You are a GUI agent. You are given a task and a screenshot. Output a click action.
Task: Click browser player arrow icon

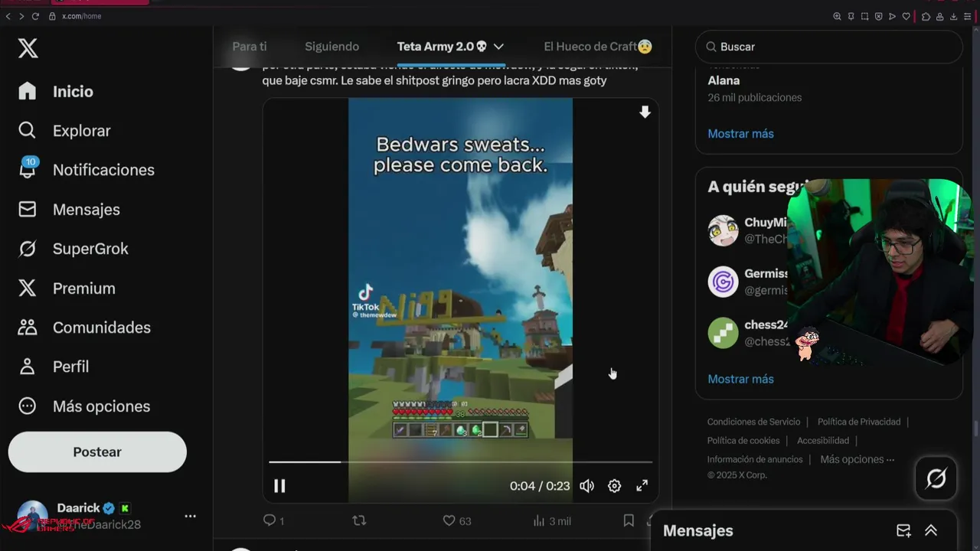(x=892, y=16)
